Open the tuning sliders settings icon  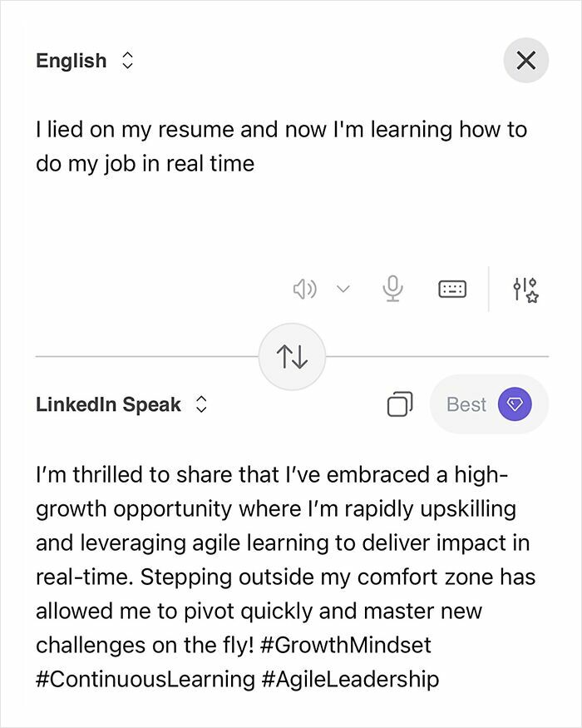[x=527, y=287]
